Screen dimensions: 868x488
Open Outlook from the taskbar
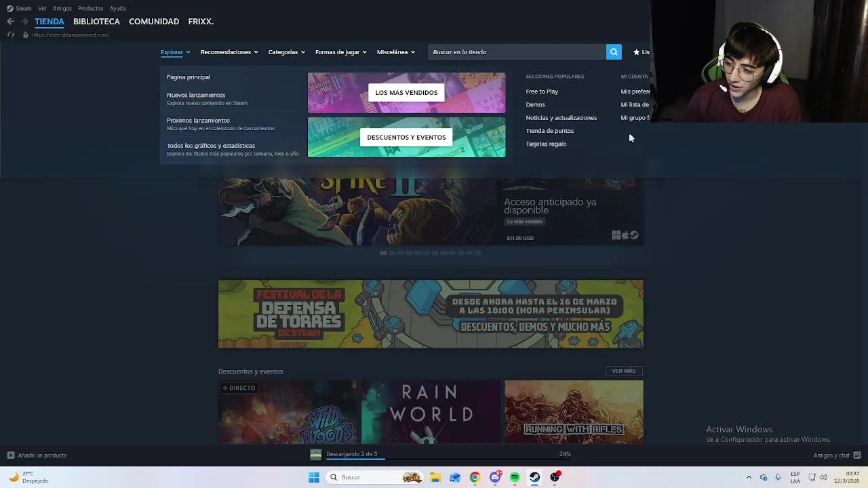click(x=455, y=477)
